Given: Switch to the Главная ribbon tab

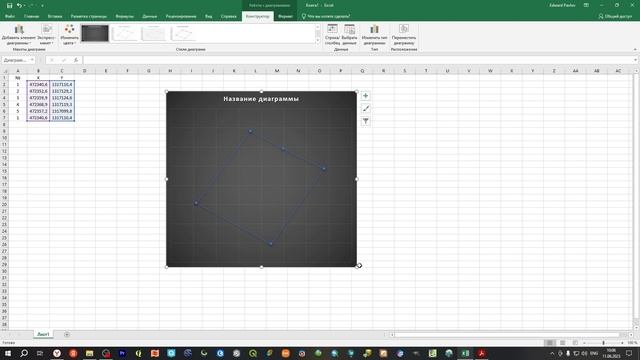Looking at the screenshot, I should pyautogui.click(x=31, y=16).
